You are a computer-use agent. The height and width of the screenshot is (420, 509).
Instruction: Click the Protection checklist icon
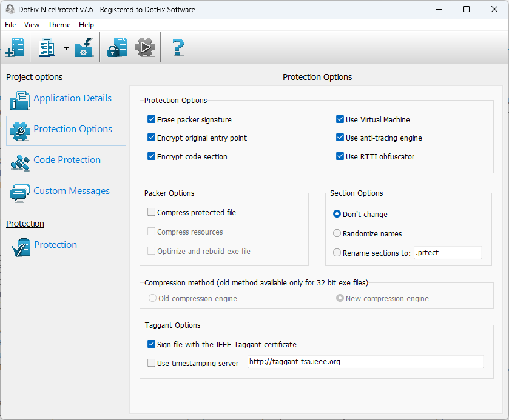tap(21, 247)
